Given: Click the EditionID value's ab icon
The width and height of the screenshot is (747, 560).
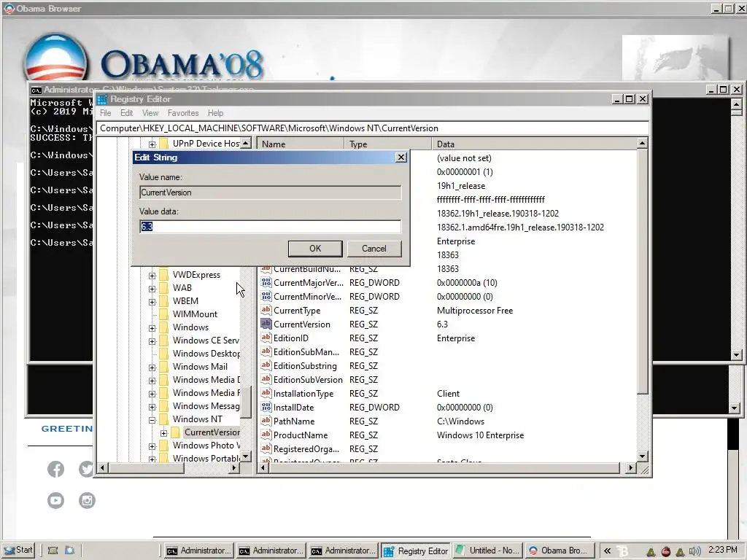Looking at the screenshot, I should [266, 338].
